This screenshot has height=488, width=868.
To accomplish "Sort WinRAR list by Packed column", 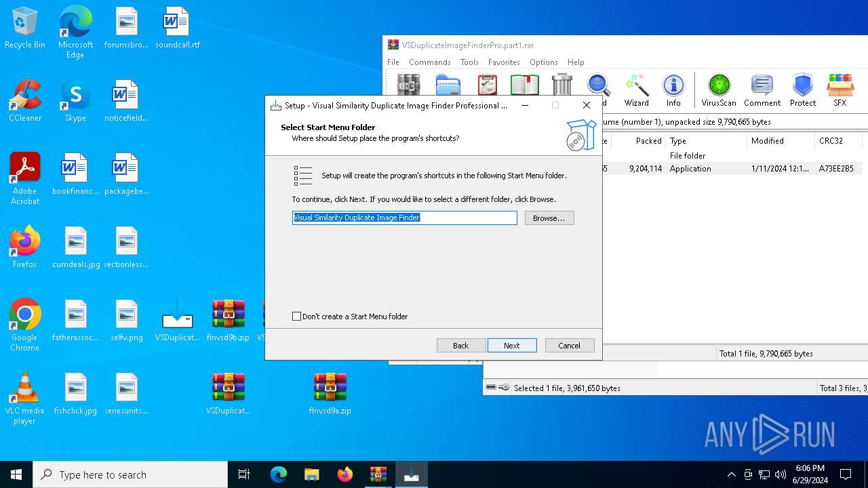I will coord(637,141).
